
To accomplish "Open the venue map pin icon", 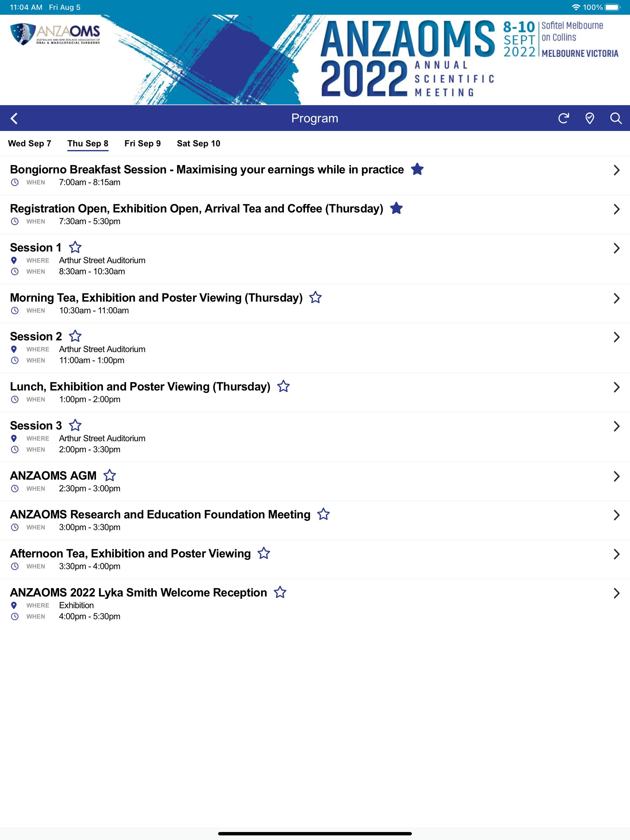I will click(589, 118).
